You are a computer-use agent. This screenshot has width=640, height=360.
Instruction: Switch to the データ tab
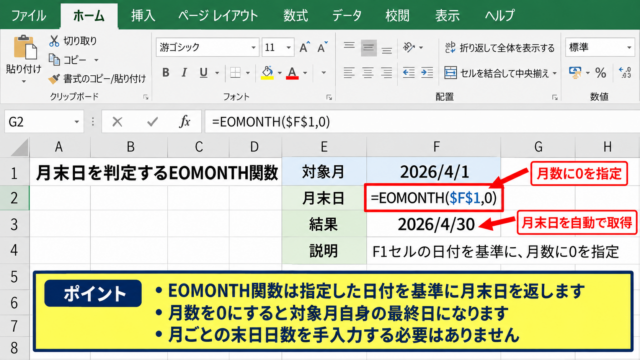pyautogui.click(x=347, y=16)
